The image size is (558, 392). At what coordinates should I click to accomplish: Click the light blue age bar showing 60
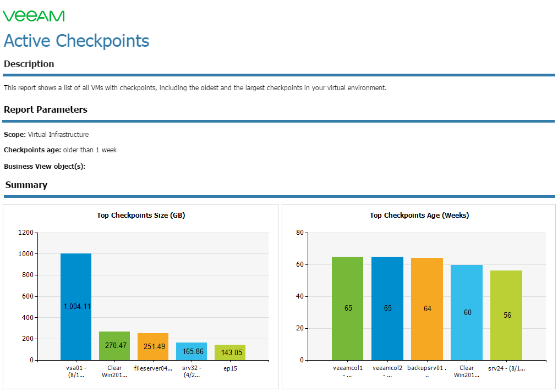click(467, 312)
